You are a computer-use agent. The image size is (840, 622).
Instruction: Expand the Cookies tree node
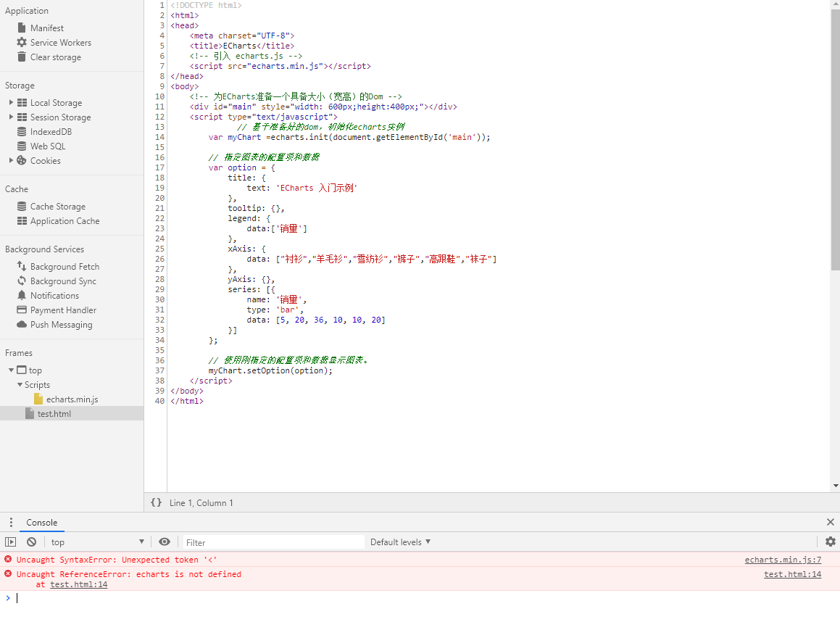pyautogui.click(x=11, y=159)
